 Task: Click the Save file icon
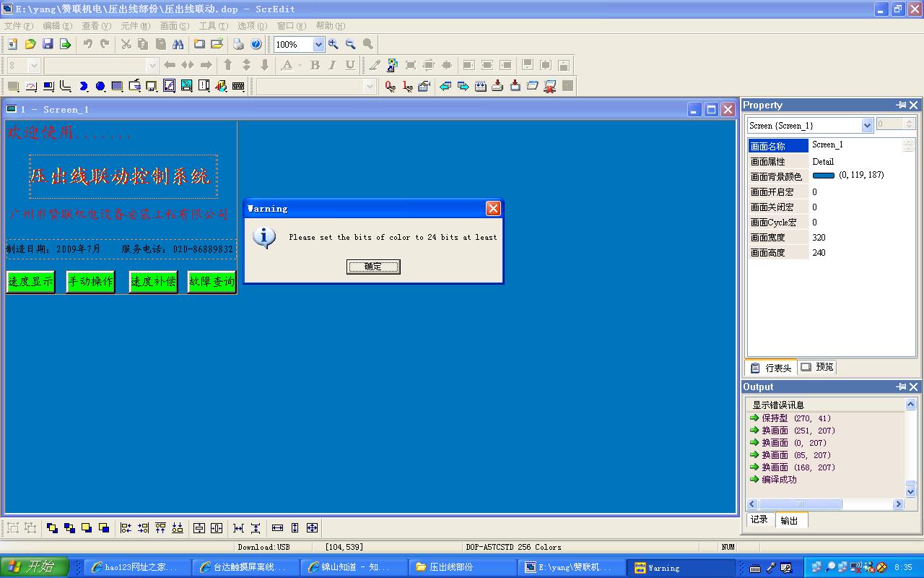click(x=48, y=44)
